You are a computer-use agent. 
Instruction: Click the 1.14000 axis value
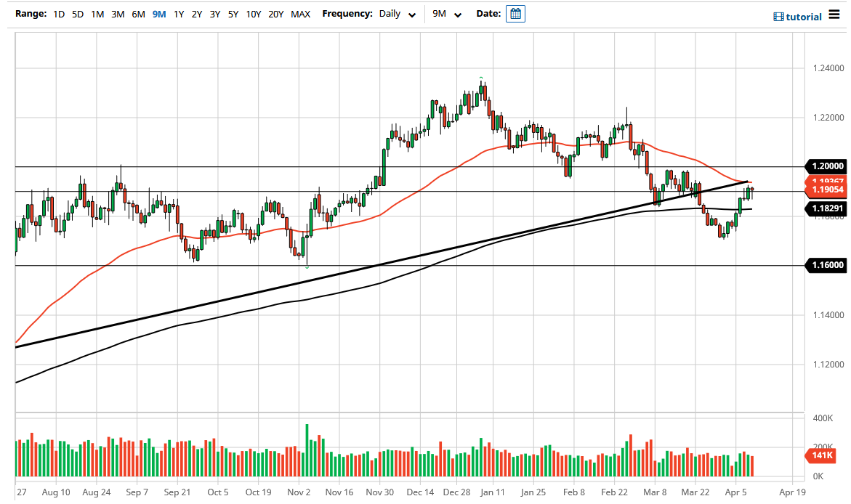(x=828, y=314)
